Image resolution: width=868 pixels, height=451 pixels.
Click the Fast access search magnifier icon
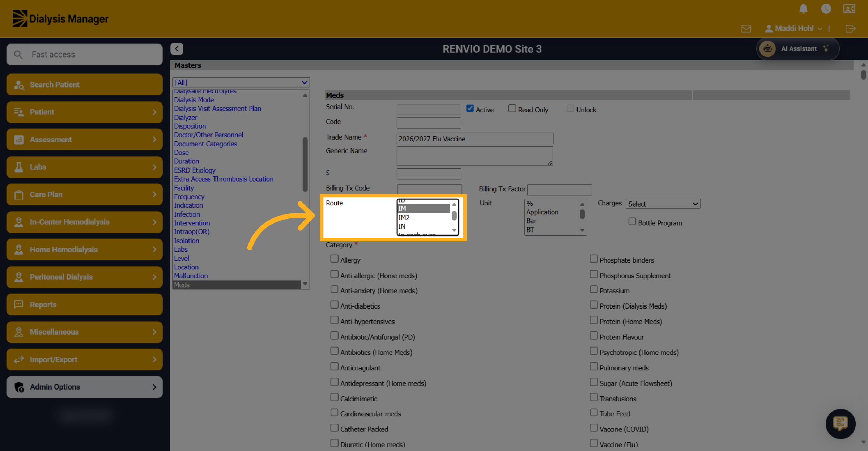tap(18, 55)
